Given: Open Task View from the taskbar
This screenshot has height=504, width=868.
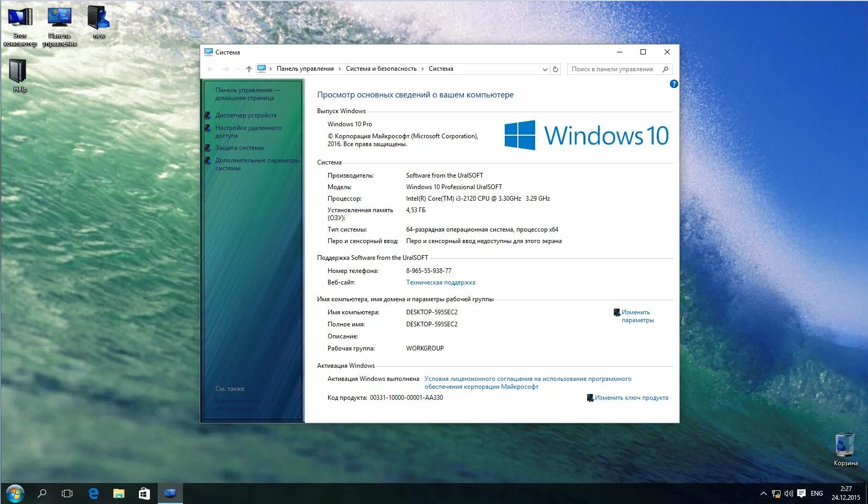Looking at the screenshot, I should coord(67,494).
